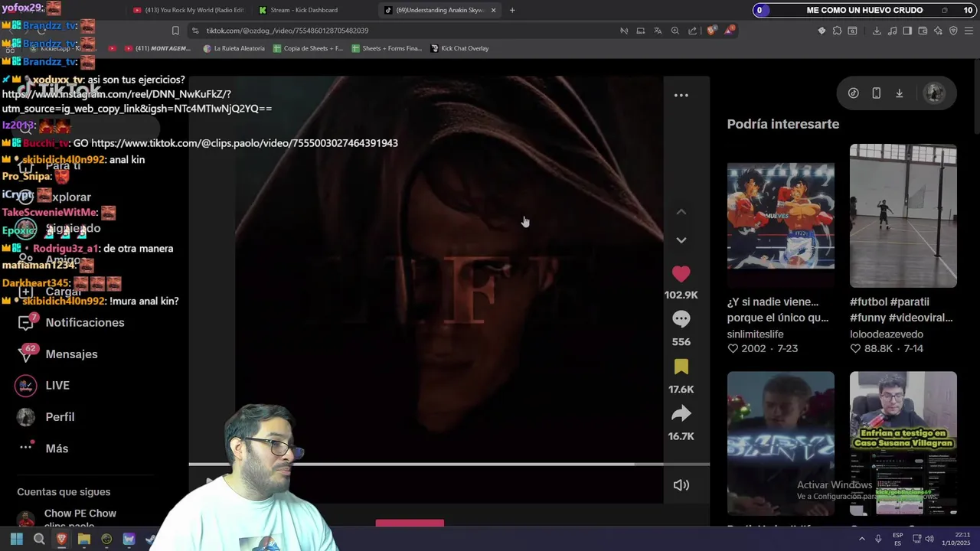Click the share page icon in address bar
This screenshot has width=980, height=551.
point(693,31)
